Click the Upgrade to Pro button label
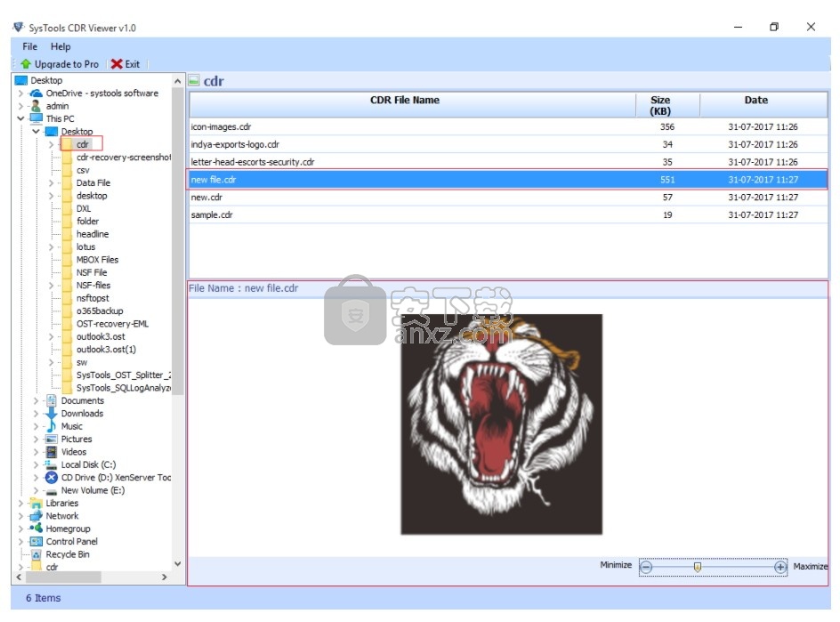Screen dimensions: 840x622 (x=67, y=64)
